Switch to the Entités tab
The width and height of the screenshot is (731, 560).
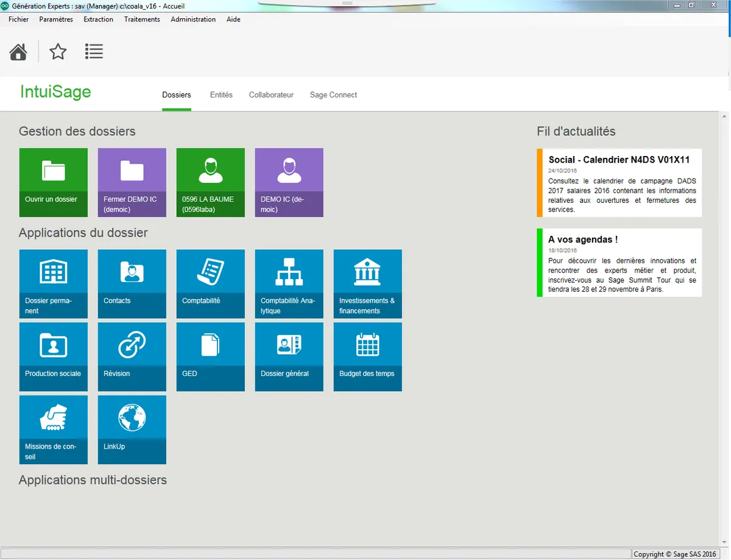(x=221, y=95)
